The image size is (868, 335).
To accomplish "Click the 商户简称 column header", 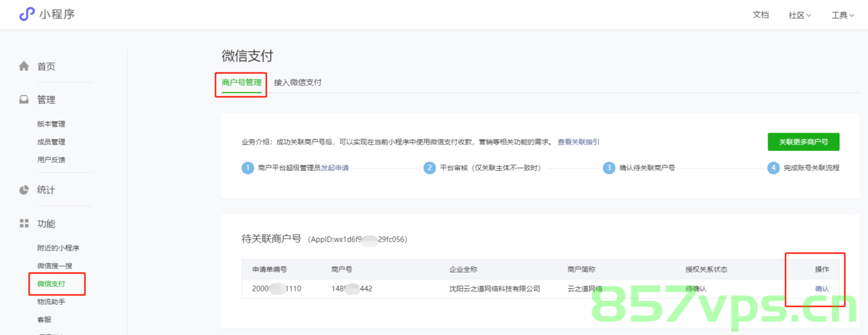I will pyautogui.click(x=582, y=269).
